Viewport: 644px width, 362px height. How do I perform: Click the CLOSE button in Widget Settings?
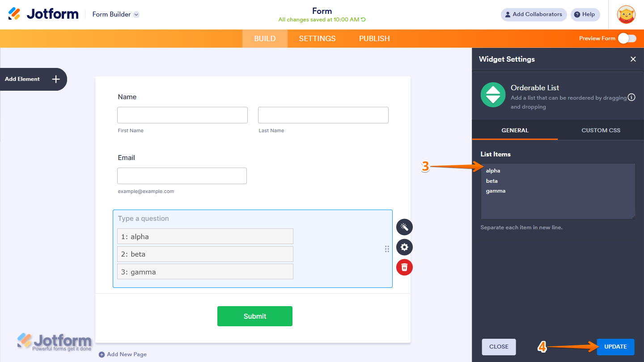click(x=499, y=347)
